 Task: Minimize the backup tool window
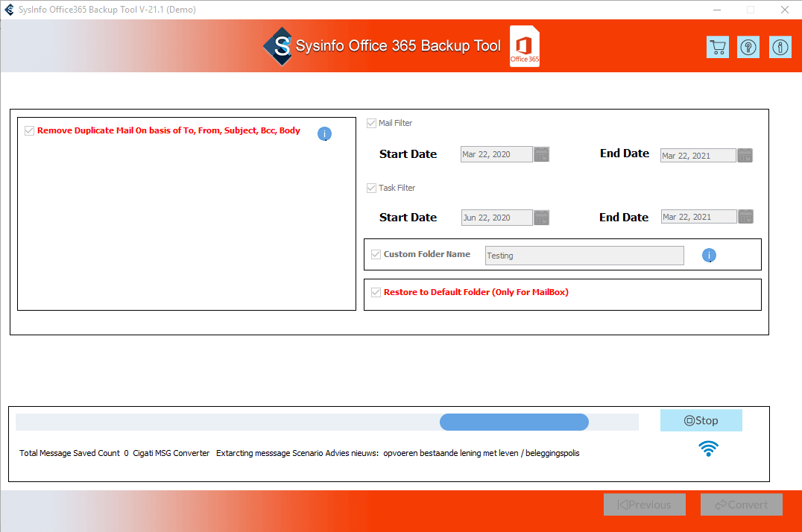(717, 10)
